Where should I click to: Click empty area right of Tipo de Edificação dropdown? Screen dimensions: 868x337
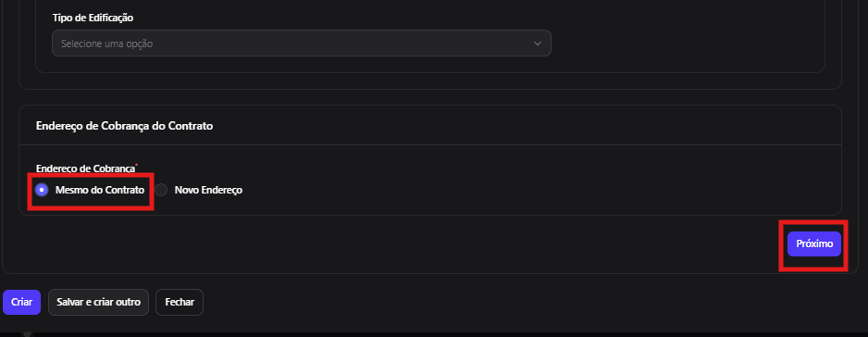[x=687, y=44]
